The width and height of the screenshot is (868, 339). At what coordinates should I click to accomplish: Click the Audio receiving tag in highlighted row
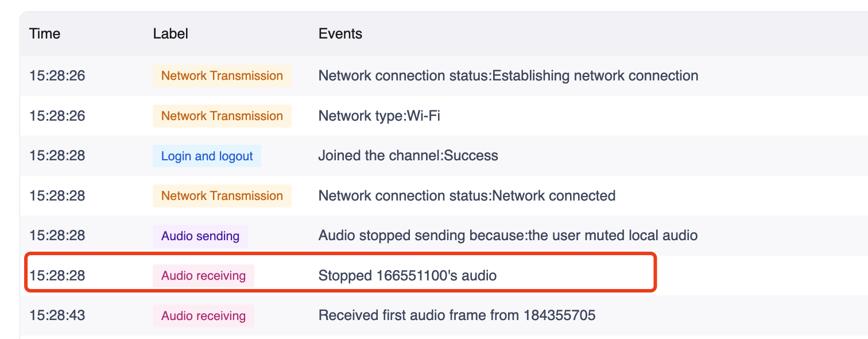[203, 276]
